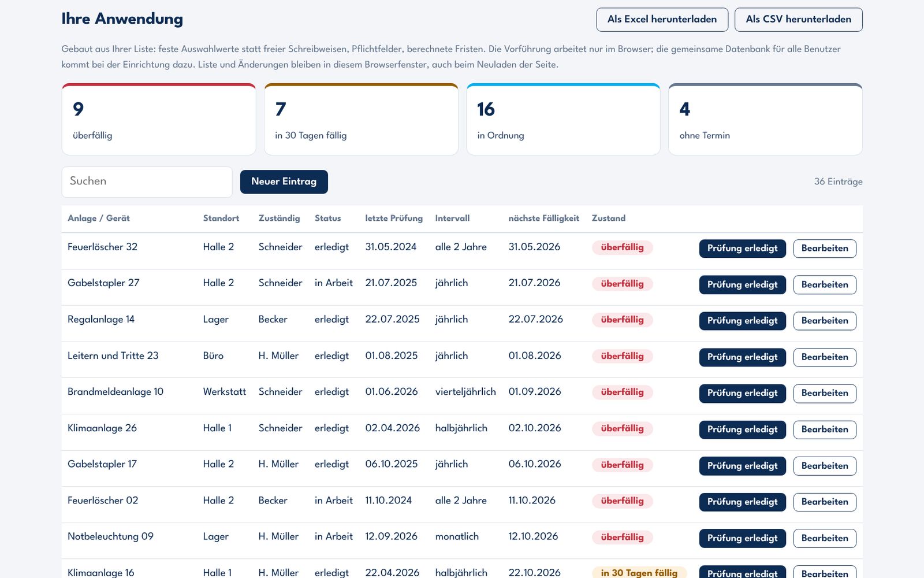Click the Standort column header
The height and width of the screenshot is (578, 924).
[x=221, y=218]
